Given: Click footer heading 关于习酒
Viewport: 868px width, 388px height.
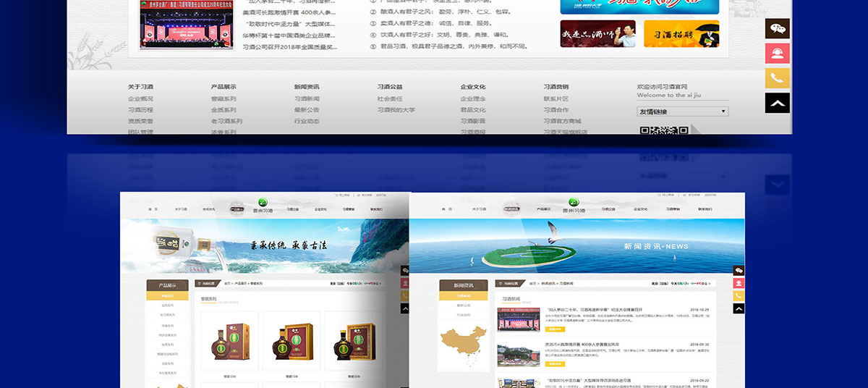Looking at the screenshot, I should click(140, 87).
